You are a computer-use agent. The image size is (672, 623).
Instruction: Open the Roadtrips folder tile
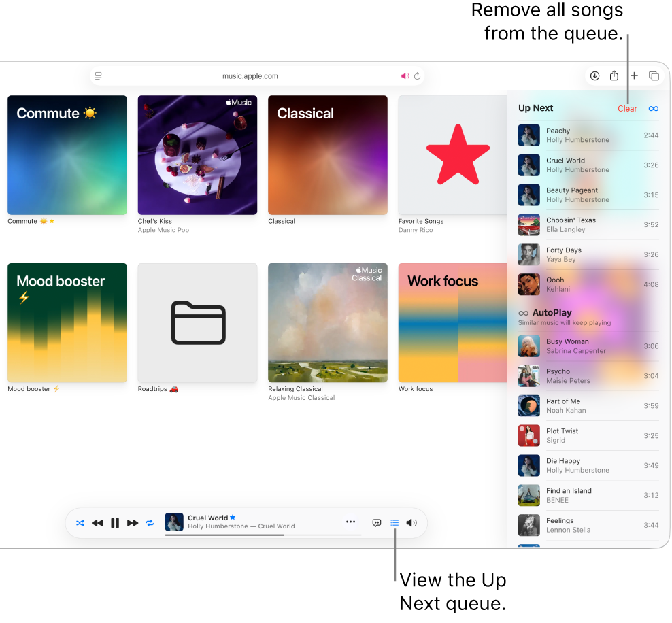click(197, 322)
